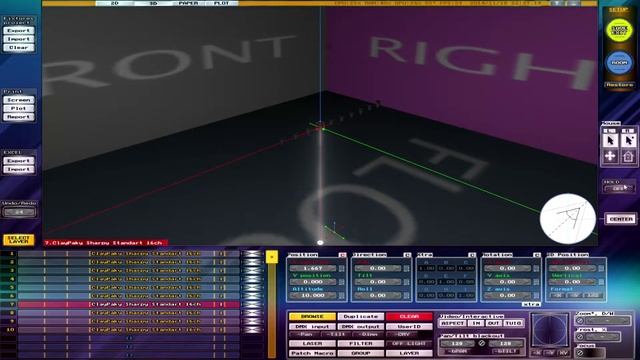Click the fixture beam icon in row 4
The image size is (640, 360).
pyautogui.click(x=252, y=279)
